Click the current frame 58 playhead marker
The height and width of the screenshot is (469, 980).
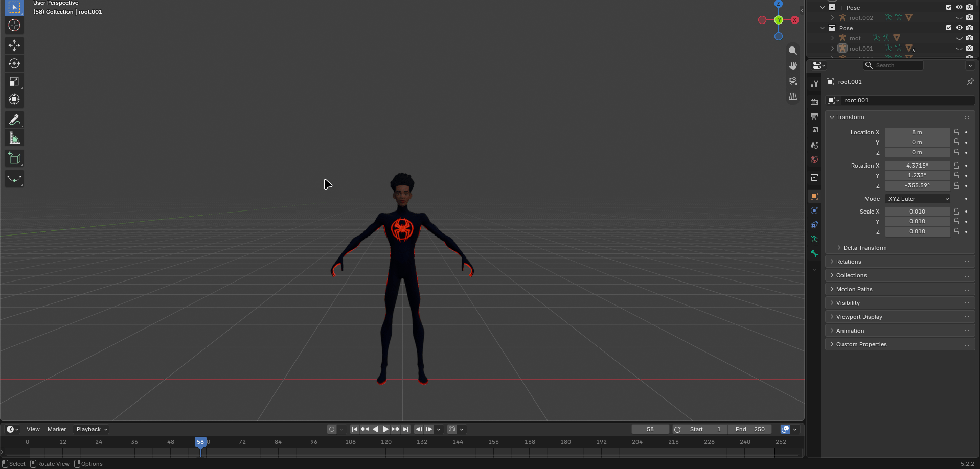200,442
